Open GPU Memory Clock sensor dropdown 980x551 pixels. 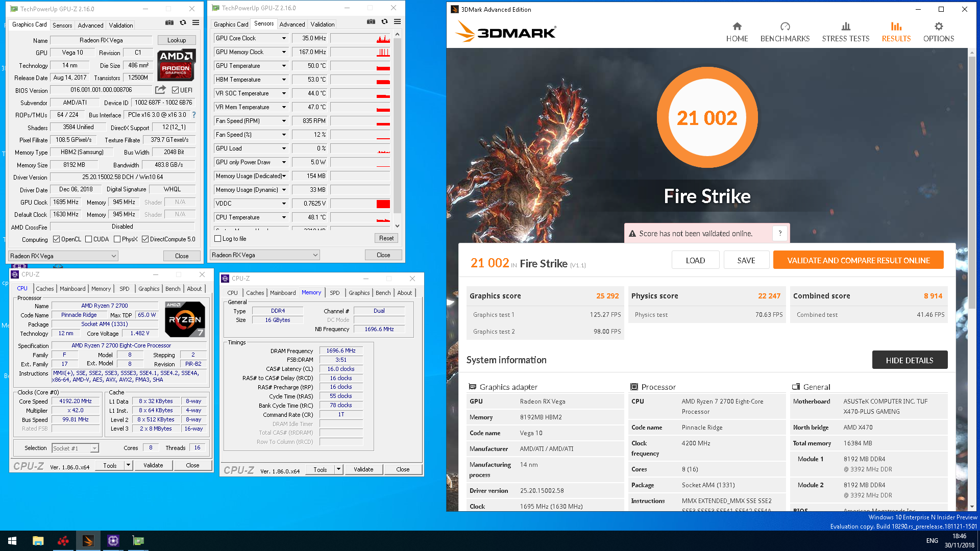284,52
